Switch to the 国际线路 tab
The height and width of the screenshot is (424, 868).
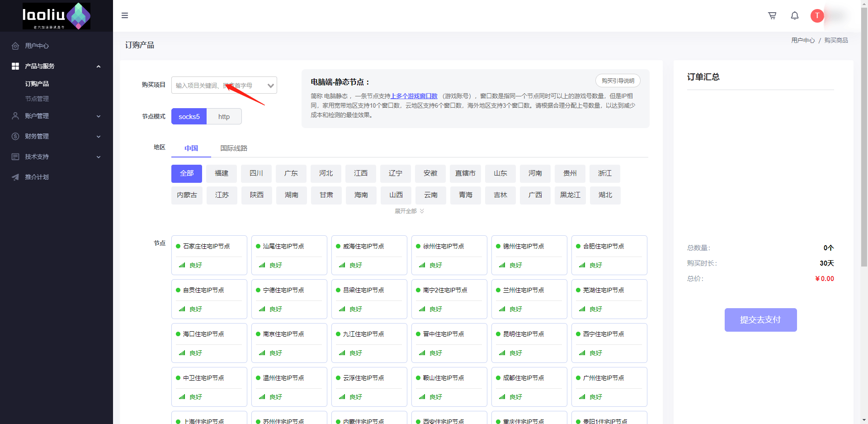pos(234,148)
